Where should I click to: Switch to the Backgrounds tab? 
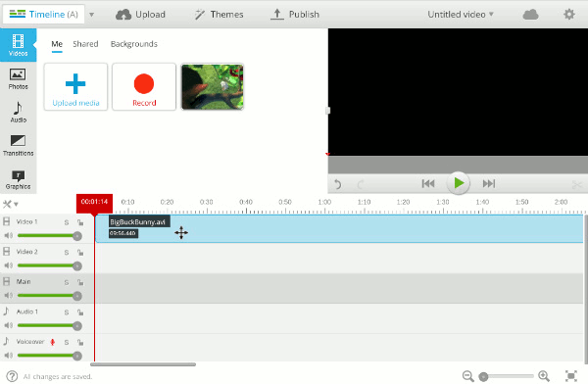coord(134,44)
